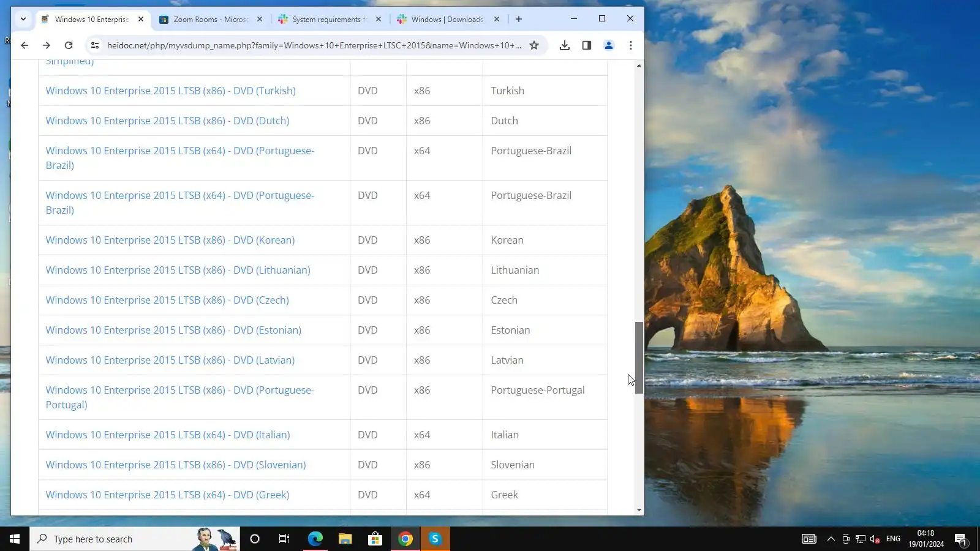Screen dimensions: 980x551
Task: Open the Windows Start menu
Action: (15, 539)
